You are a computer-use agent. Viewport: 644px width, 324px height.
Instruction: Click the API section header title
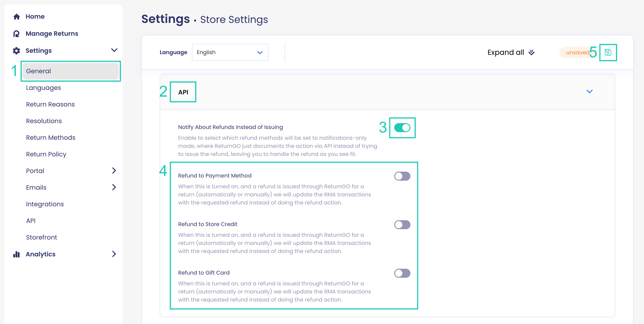183,92
